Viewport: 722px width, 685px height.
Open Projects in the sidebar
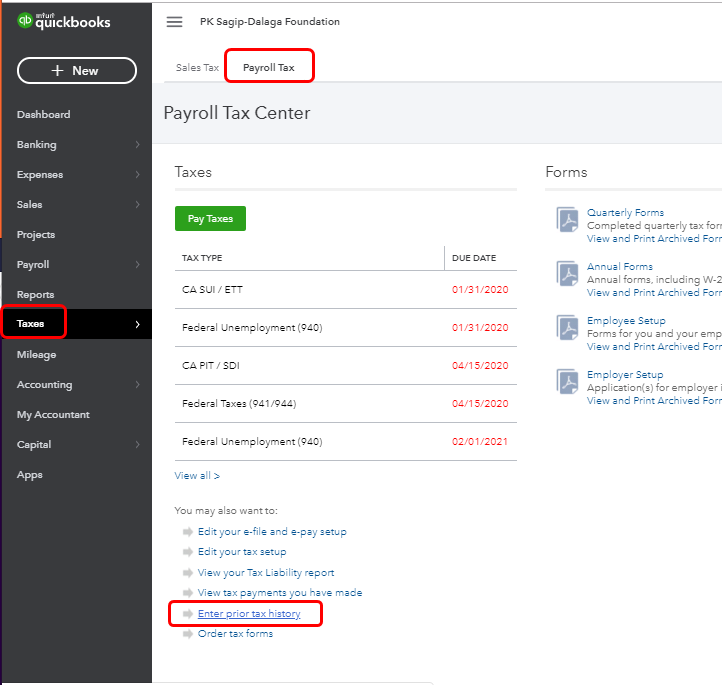pyautogui.click(x=36, y=235)
